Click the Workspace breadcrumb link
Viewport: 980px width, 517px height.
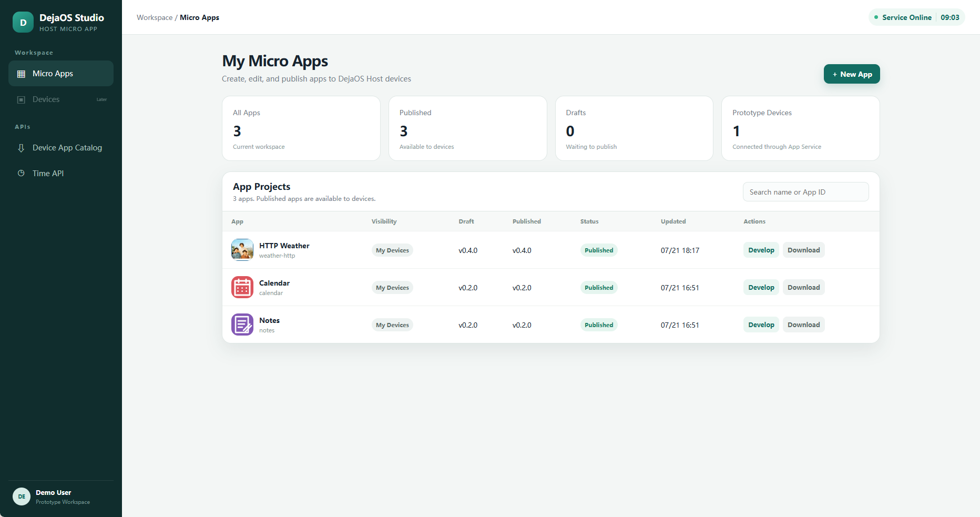coord(155,17)
